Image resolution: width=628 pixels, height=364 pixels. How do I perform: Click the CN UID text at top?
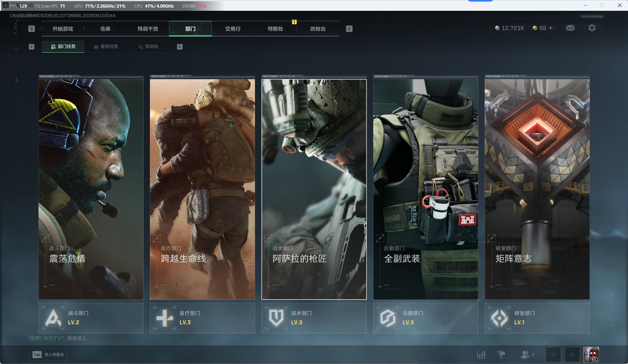tap(62, 15)
